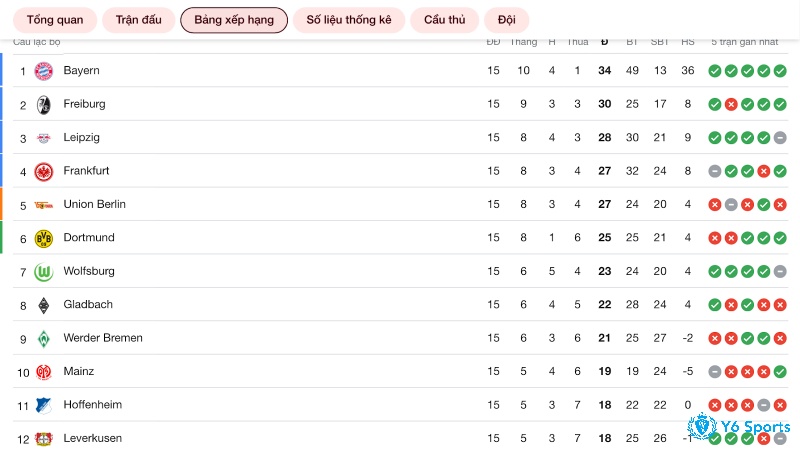The image size is (800, 450).
Task: Click the Hoffenheim crest icon
Action: [43, 406]
